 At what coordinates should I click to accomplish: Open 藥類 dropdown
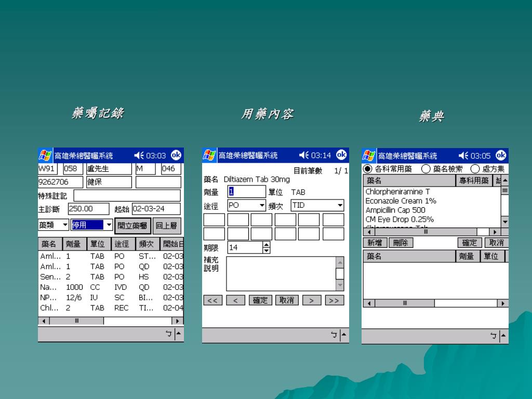tap(65, 224)
